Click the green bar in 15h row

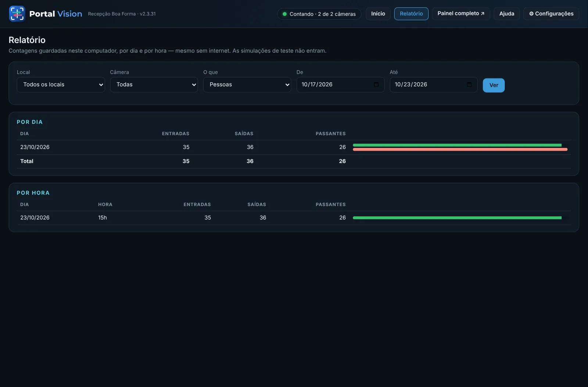(x=457, y=218)
